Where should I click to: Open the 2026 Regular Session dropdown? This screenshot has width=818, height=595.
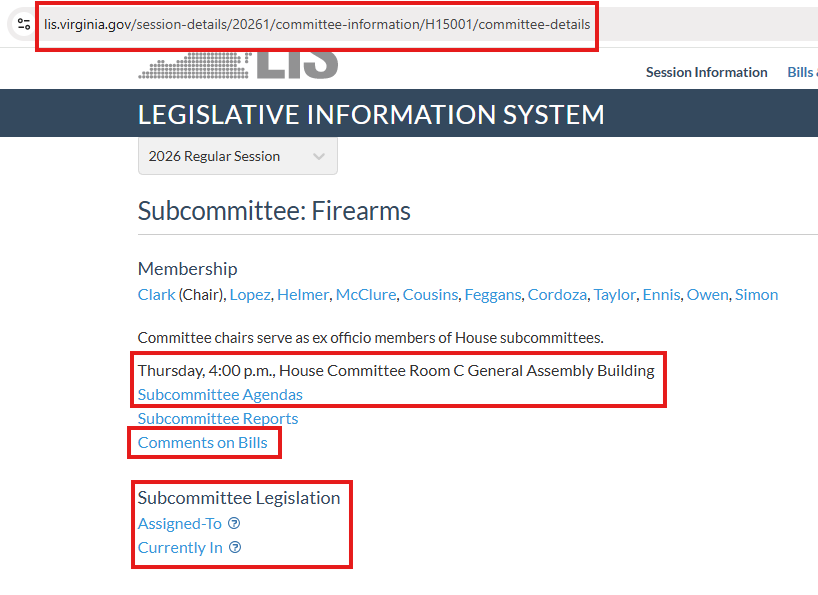(x=237, y=156)
